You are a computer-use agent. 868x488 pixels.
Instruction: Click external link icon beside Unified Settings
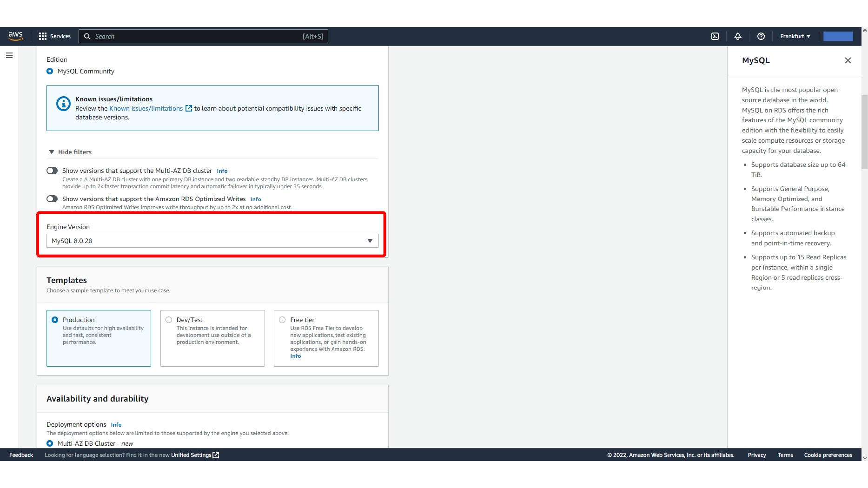pos(216,455)
